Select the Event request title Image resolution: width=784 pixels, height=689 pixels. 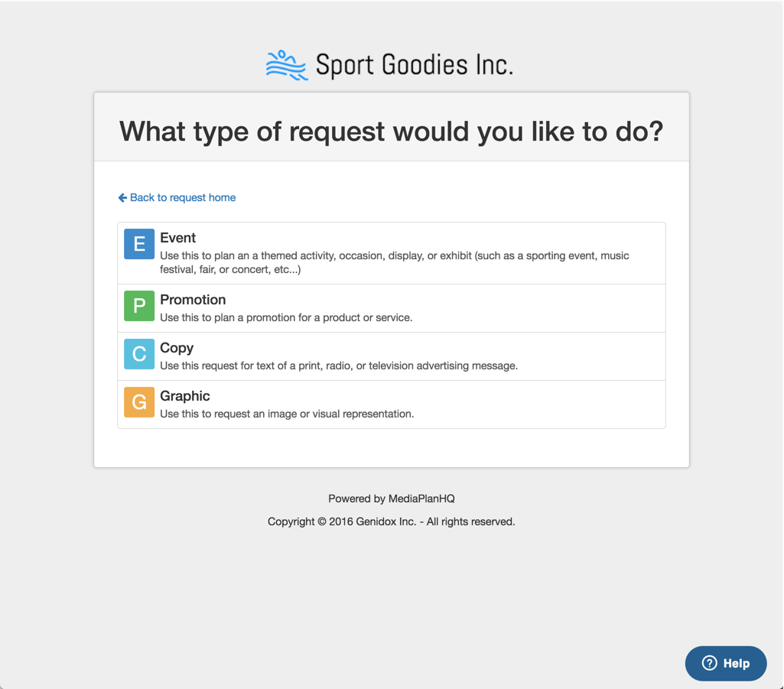pyautogui.click(x=178, y=238)
